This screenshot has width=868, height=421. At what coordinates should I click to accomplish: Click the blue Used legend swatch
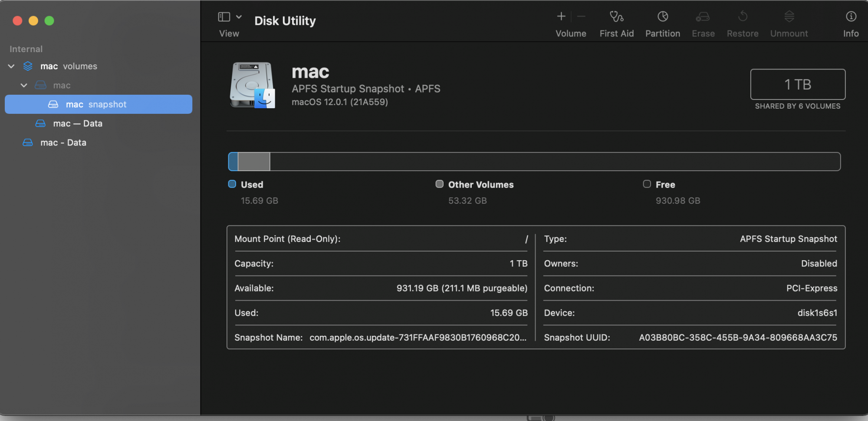click(232, 184)
